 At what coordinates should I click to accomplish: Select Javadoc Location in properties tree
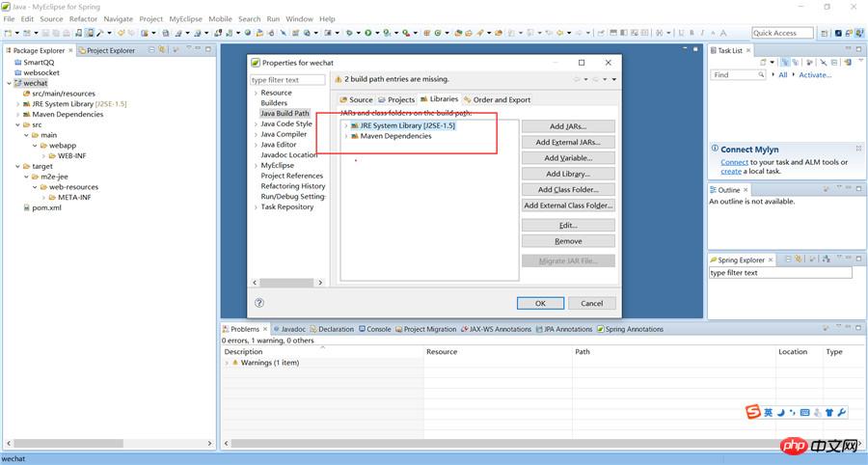289,155
